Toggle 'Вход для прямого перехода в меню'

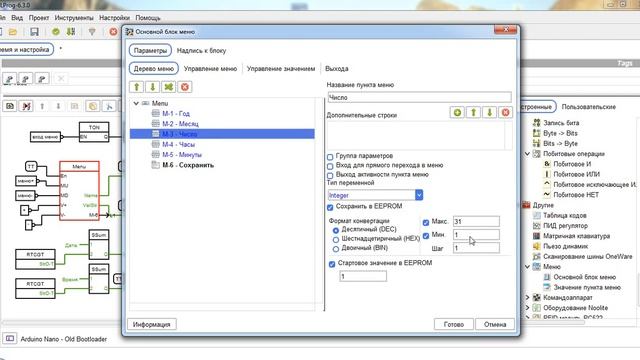pyautogui.click(x=330, y=166)
